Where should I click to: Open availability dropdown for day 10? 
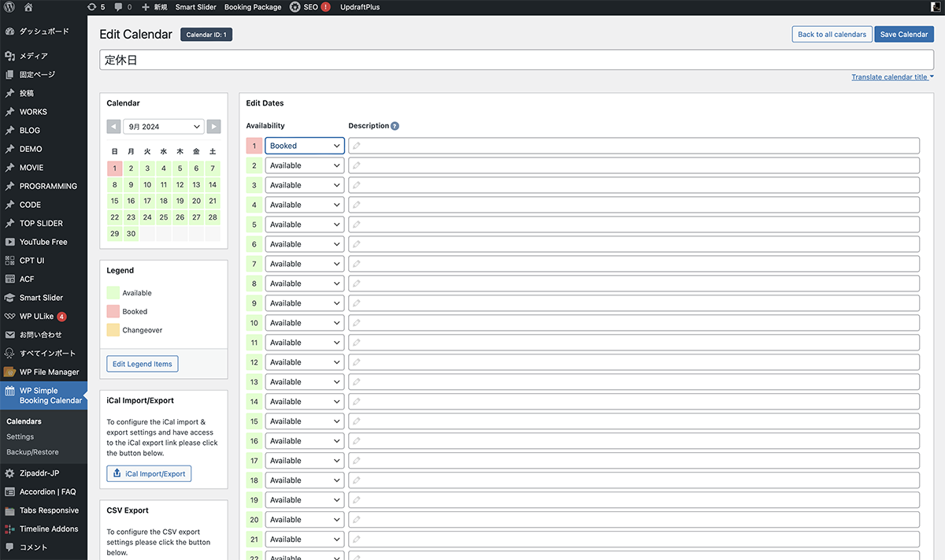point(304,323)
